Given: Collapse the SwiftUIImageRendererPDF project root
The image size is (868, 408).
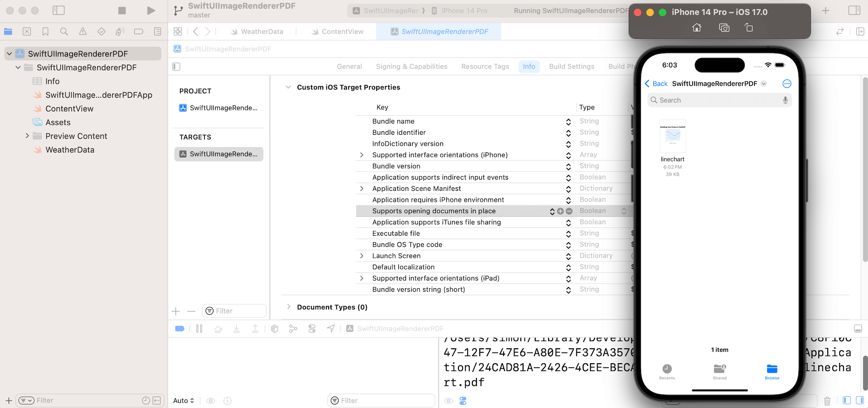Looking at the screenshot, I should coord(9,54).
